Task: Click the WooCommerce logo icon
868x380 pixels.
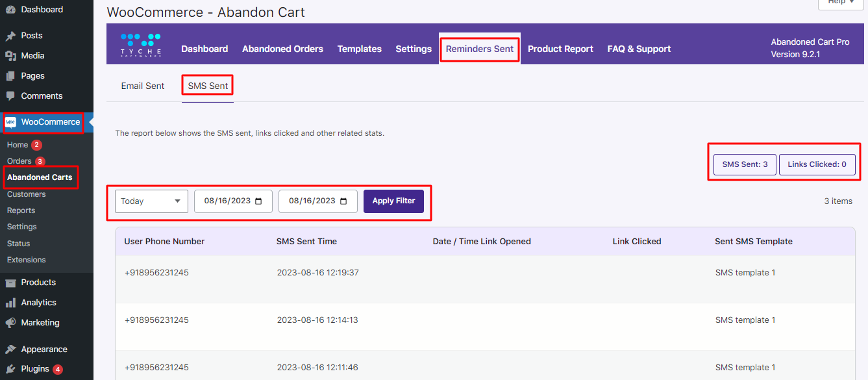Action: pyautogui.click(x=10, y=122)
